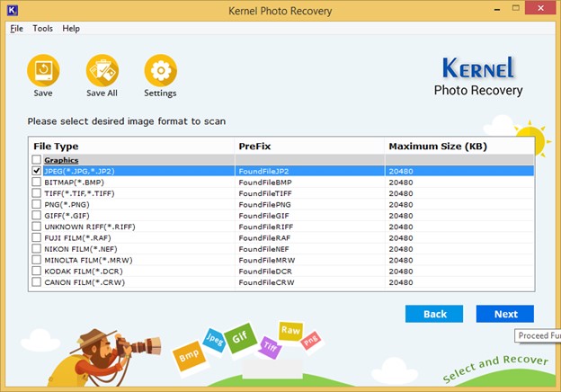Click the Graphics group label

pyautogui.click(x=61, y=160)
